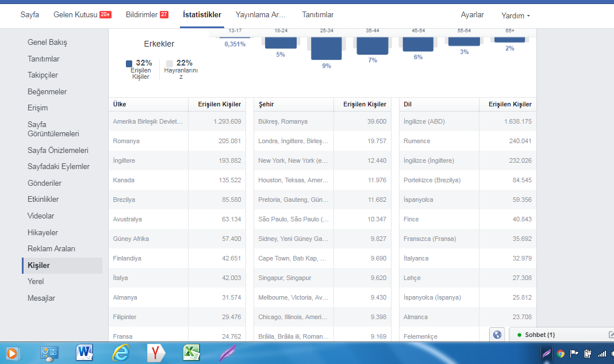Go to Videolar in sidebar
This screenshot has width=614, height=364.
[x=41, y=216]
